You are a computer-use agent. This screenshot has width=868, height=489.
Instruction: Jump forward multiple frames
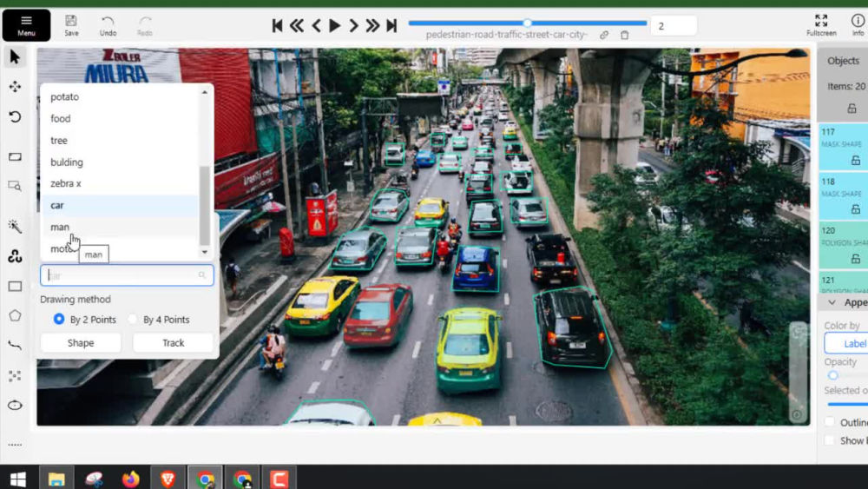[x=372, y=25]
